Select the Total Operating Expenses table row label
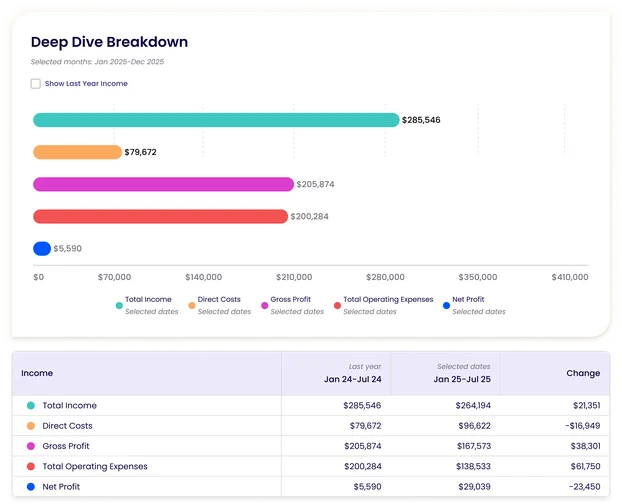This screenshot has width=622, height=504. (x=95, y=466)
